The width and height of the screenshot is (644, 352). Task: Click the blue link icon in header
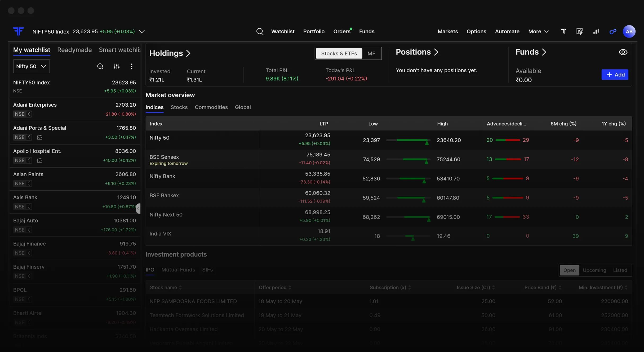613,31
